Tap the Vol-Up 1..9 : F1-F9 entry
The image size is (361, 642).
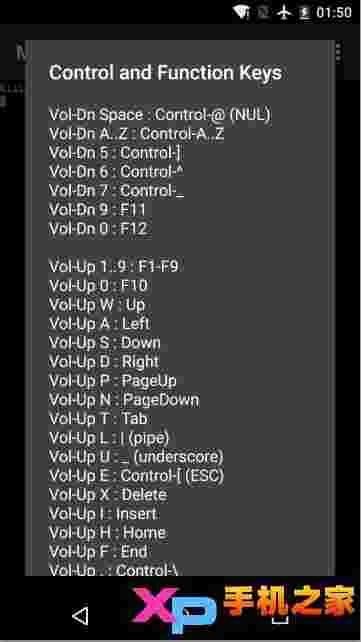pyautogui.click(x=114, y=267)
